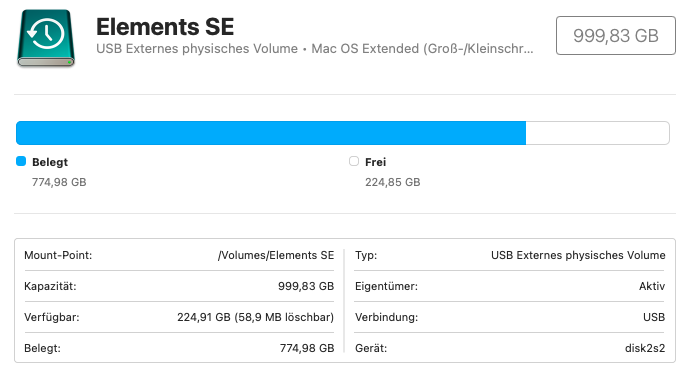Click the Gerät value disk2s2
This screenshot has width=689, height=390.
click(x=645, y=348)
